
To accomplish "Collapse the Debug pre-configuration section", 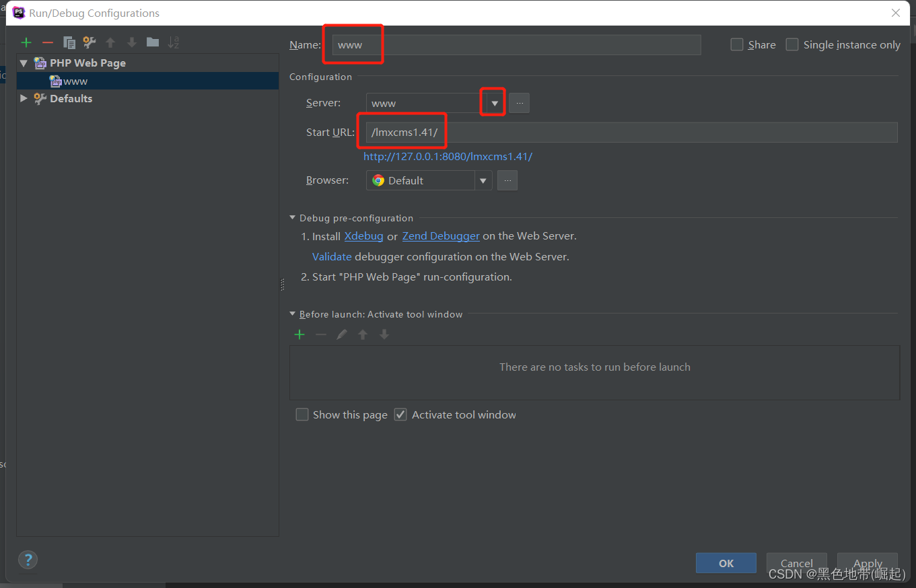I will (x=293, y=218).
